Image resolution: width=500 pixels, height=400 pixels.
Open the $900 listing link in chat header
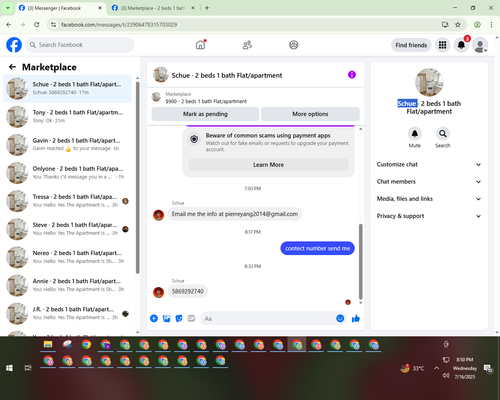click(x=206, y=101)
